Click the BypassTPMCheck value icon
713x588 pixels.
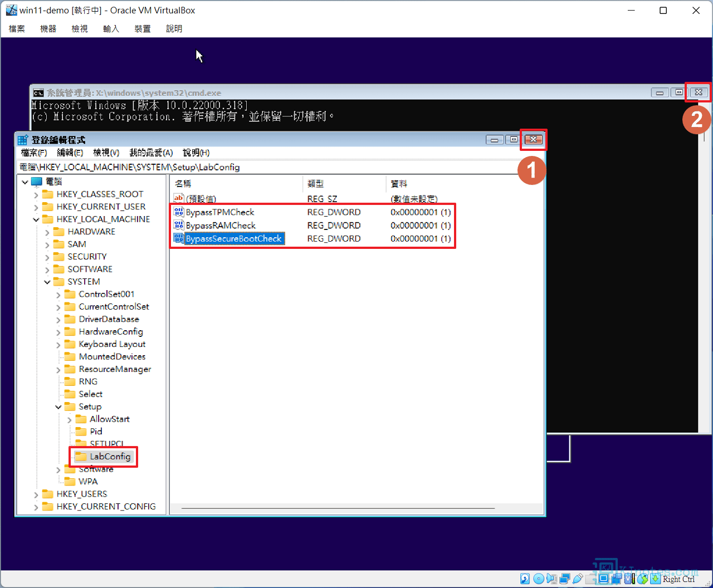179,212
